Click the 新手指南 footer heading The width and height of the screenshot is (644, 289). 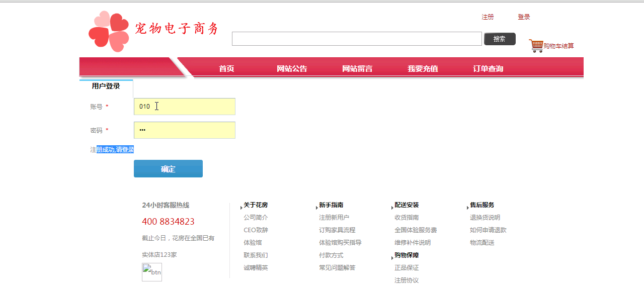[331, 205]
